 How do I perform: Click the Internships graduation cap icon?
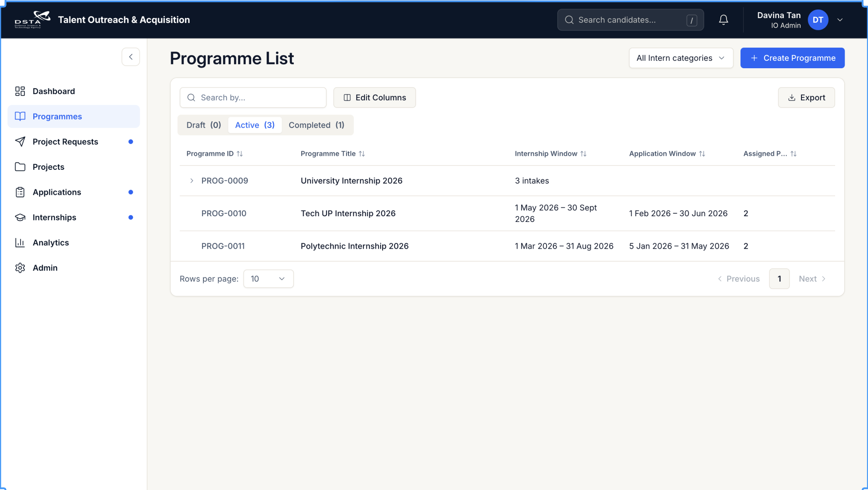point(20,217)
